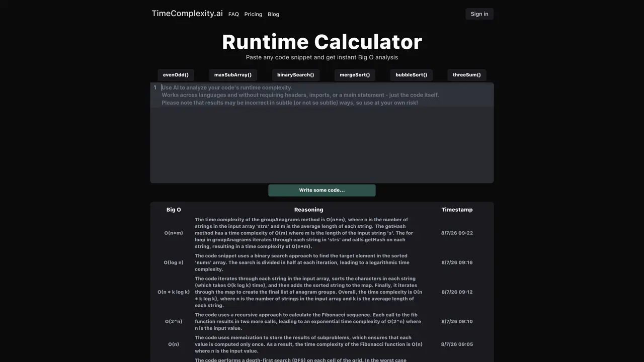Open the FAQ page
This screenshot has height=362, width=644.
[x=233, y=14]
